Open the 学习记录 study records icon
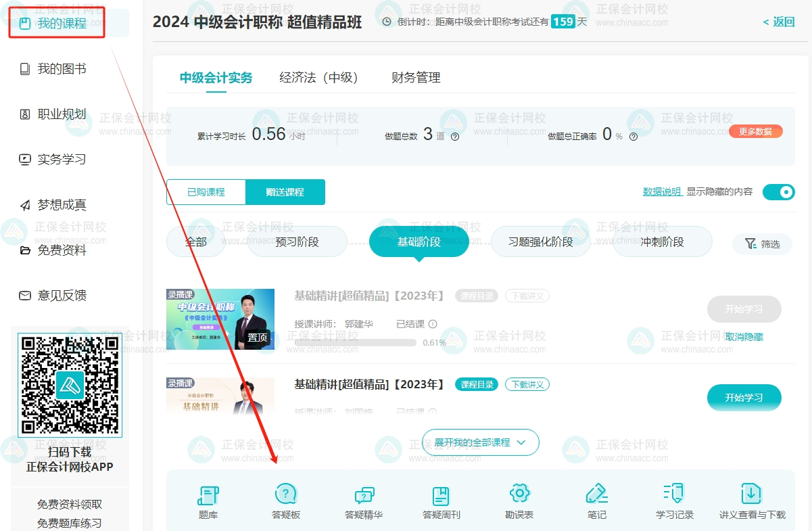This screenshot has width=812, height=531. click(x=673, y=499)
